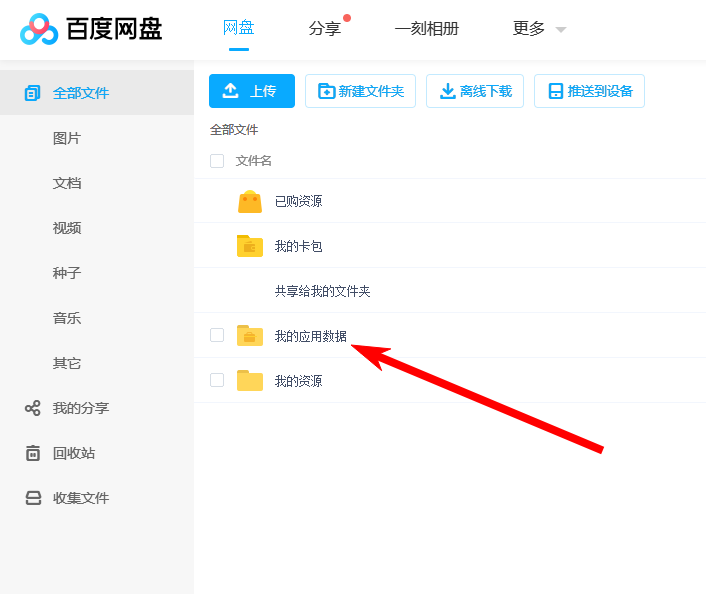The image size is (706, 594).
Task: Click the 百度网盘 title text
Action: coord(114,29)
